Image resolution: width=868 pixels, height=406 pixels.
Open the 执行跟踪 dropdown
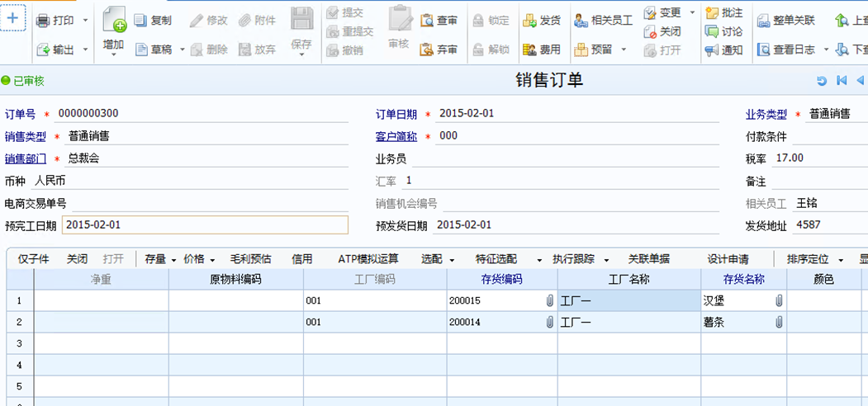pyautogui.click(x=606, y=260)
